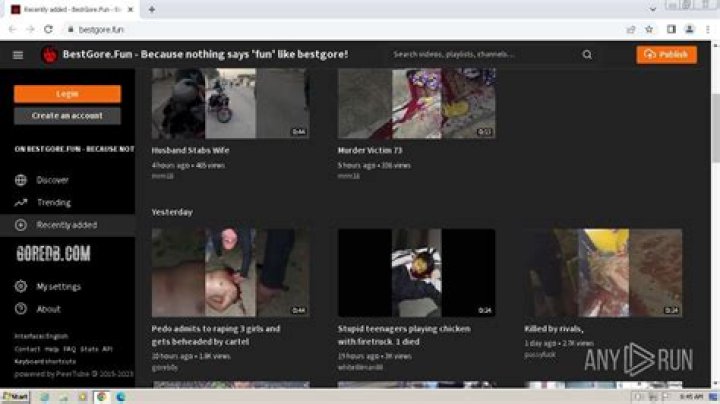Open the Discover section
720x404 pixels.
click(52, 180)
